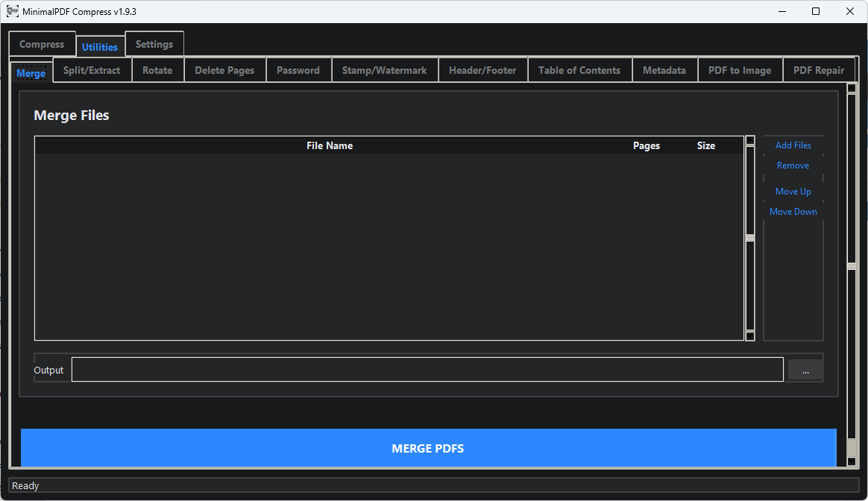Open the PDF Repair tab
The height and width of the screenshot is (501, 868).
pyautogui.click(x=819, y=70)
